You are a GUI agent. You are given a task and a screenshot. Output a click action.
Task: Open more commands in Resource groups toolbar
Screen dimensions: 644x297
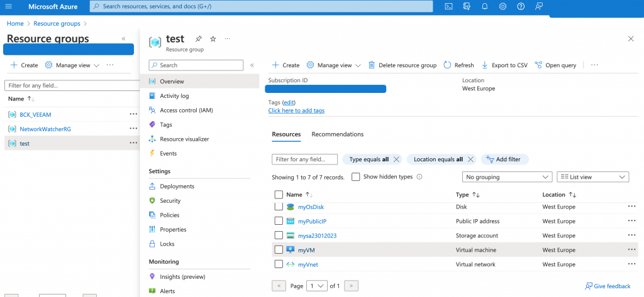pos(109,65)
